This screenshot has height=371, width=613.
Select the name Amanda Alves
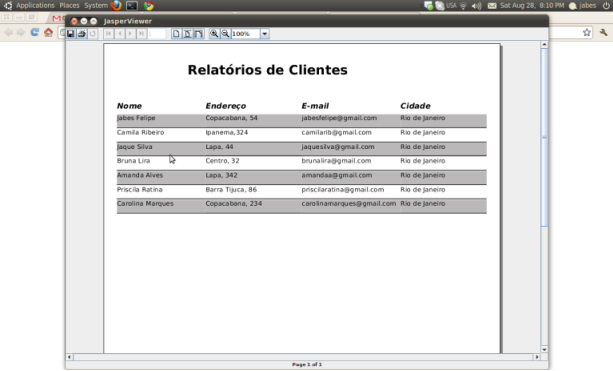point(140,175)
